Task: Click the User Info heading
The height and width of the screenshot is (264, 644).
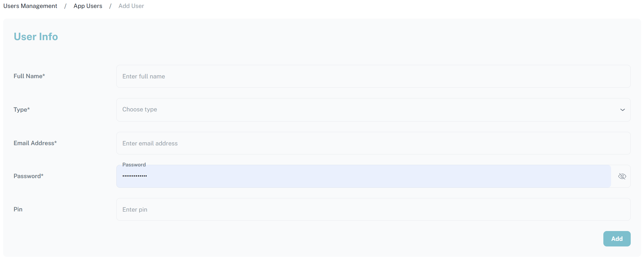Action: (36, 37)
